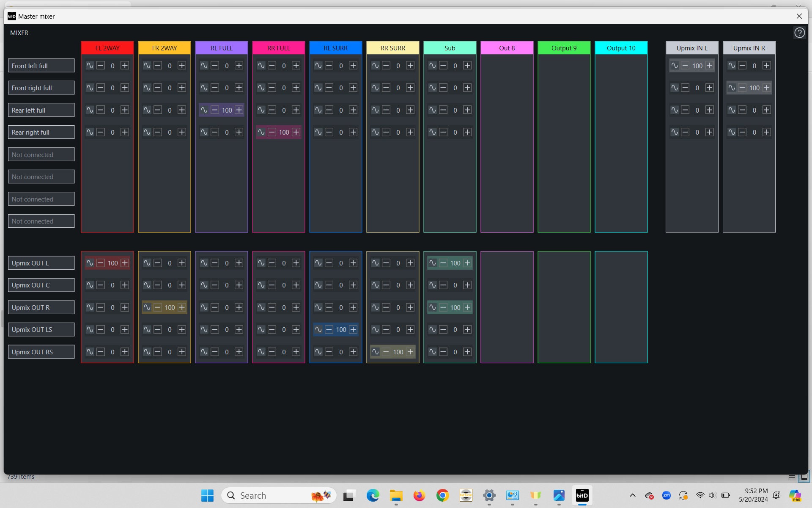Click the bitD app icon in taskbar

click(x=582, y=495)
